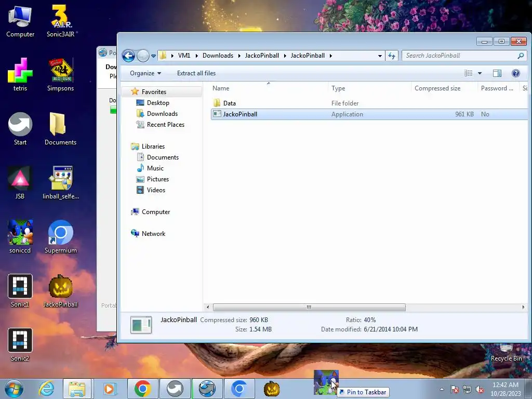Open the volume tray icon
This screenshot has width=532, height=399.
(480, 390)
